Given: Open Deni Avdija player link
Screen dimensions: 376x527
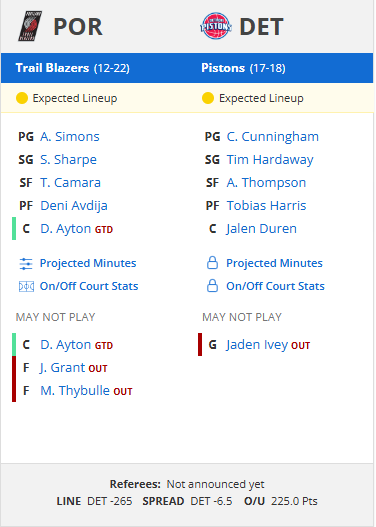Looking at the screenshot, I should pyautogui.click(x=74, y=206).
